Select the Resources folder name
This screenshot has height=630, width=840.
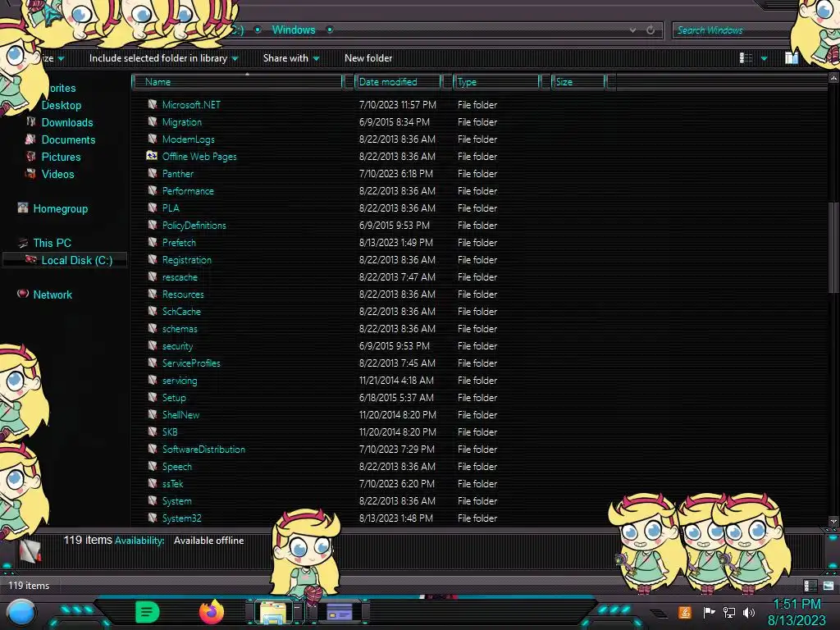[183, 294]
